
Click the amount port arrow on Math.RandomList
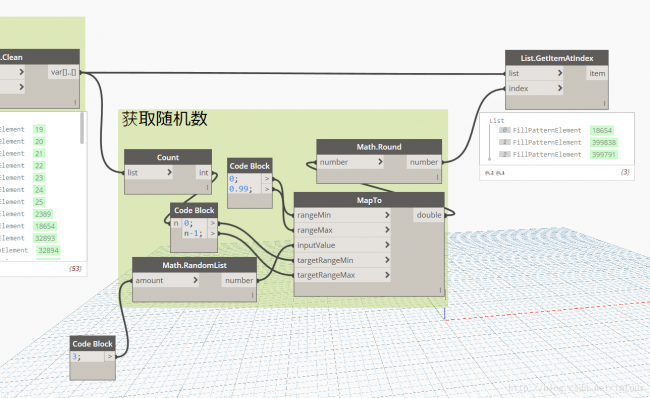pyautogui.click(x=195, y=280)
